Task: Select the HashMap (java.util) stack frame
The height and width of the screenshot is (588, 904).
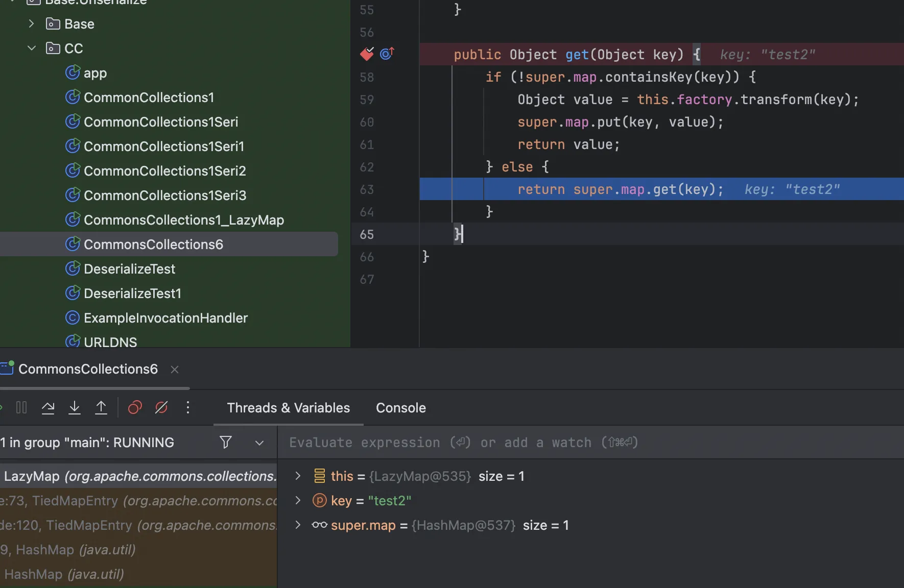Action: tap(64, 574)
